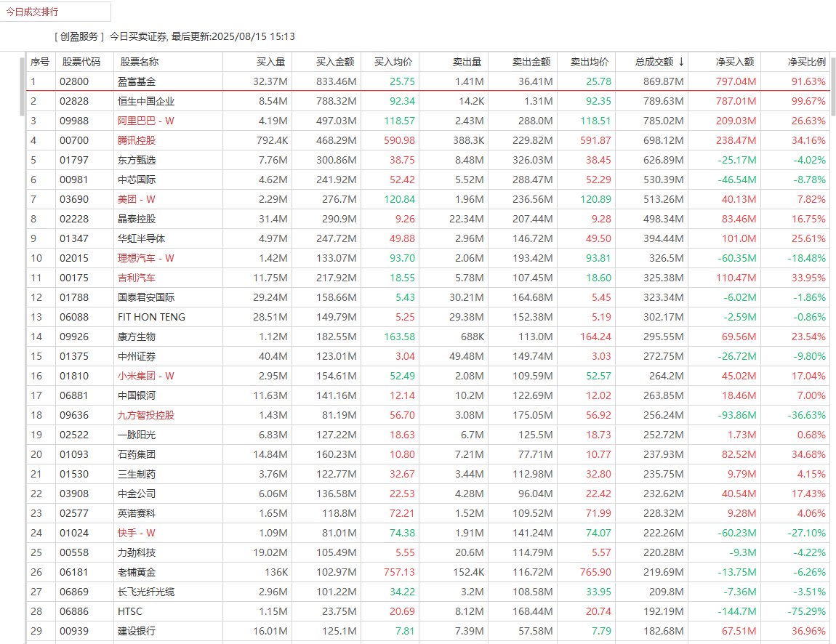Select 晶泰控股 stock name
This screenshot has height=644, width=836.
click(x=137, y=219)
